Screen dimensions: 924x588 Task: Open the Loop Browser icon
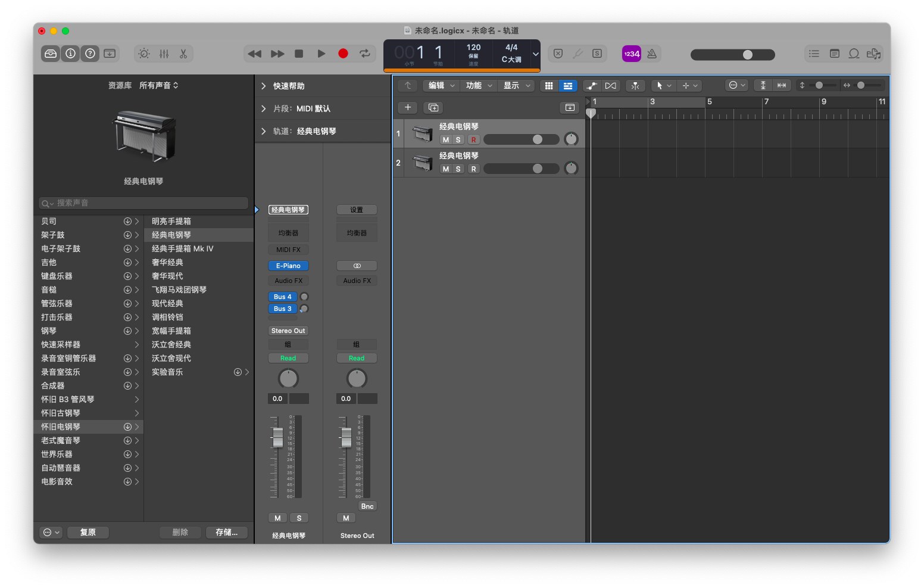(x=854, y=54)
